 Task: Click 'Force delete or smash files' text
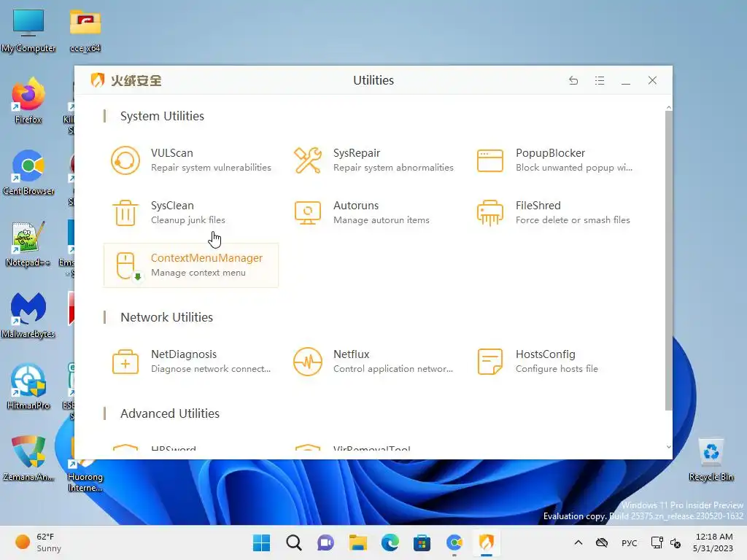(x=573, y=220)
